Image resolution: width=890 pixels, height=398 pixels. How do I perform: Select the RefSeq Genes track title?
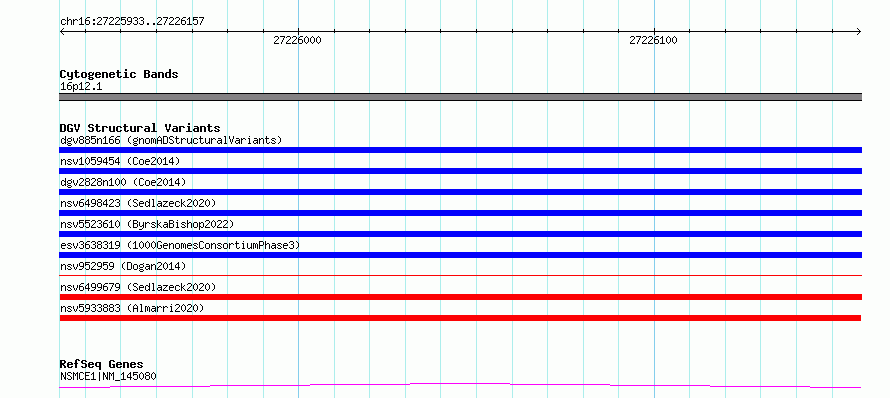(x=102, y=365)
